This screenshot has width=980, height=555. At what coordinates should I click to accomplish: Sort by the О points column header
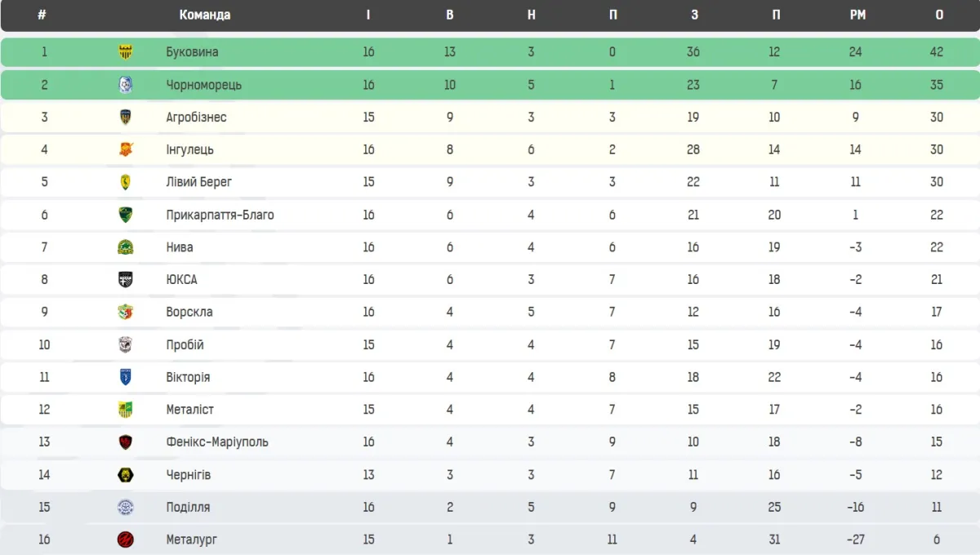coord(939,15)
